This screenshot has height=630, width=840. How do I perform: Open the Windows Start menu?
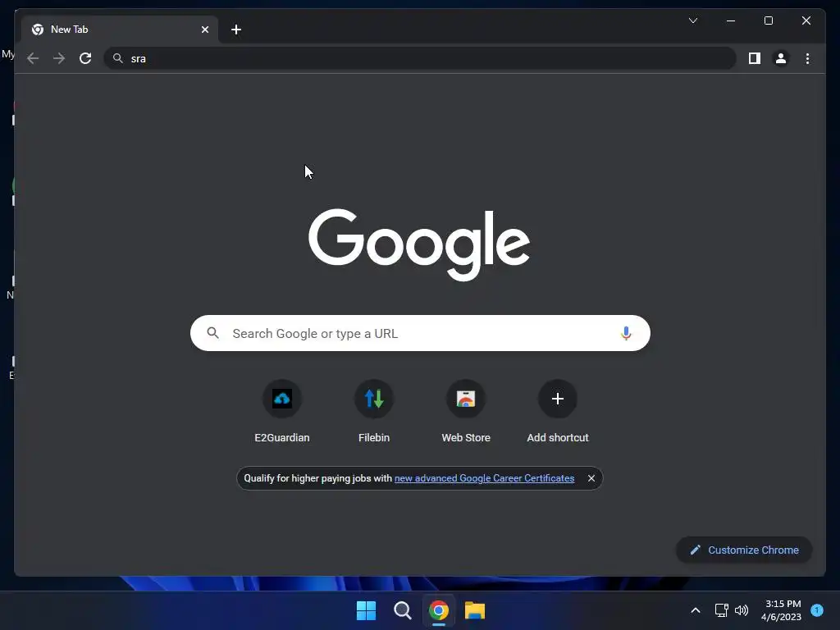(x=366, y=610)
